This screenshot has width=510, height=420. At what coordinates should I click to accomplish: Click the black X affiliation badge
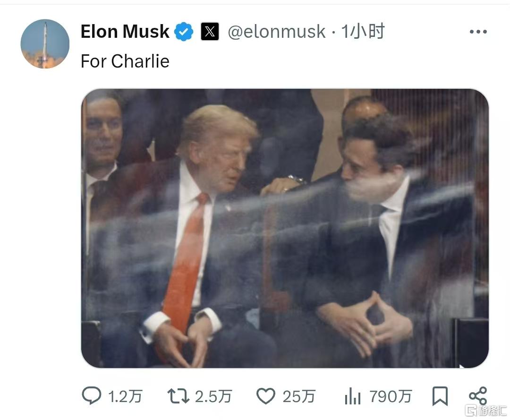[x=210, y=32]
